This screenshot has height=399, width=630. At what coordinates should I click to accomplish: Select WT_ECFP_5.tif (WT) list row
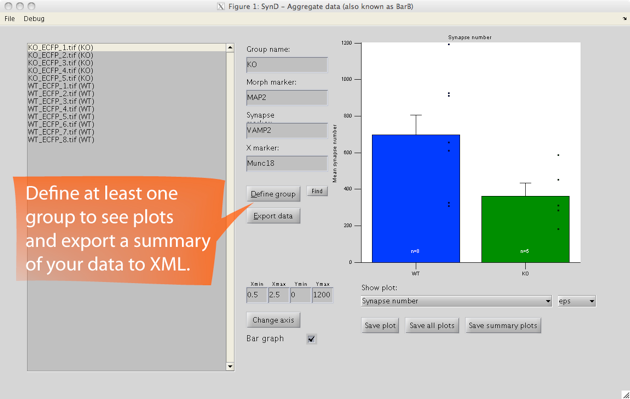pyautogui.click(x=127, y=117)
